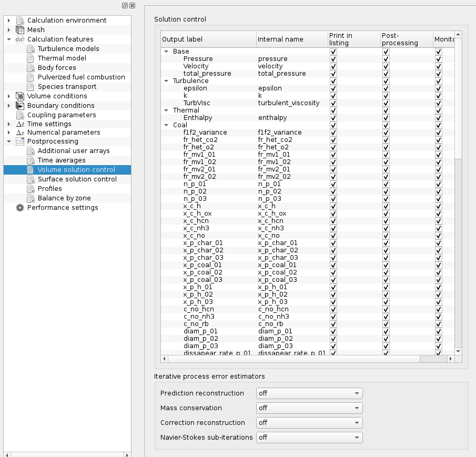Click the Species transport page icon
Viewport: 476px width, 457px height.
[31, 86]
